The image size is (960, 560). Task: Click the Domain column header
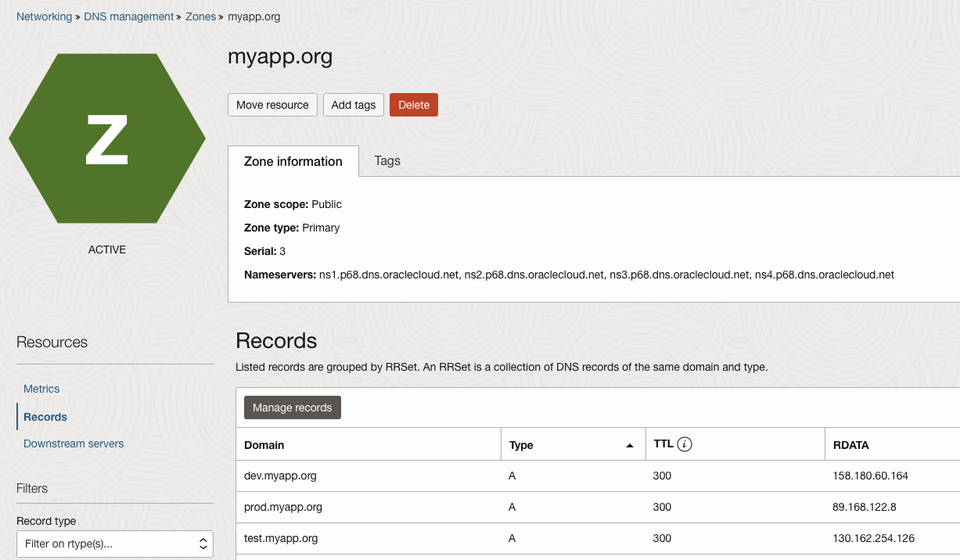click(x=264, y=444)
